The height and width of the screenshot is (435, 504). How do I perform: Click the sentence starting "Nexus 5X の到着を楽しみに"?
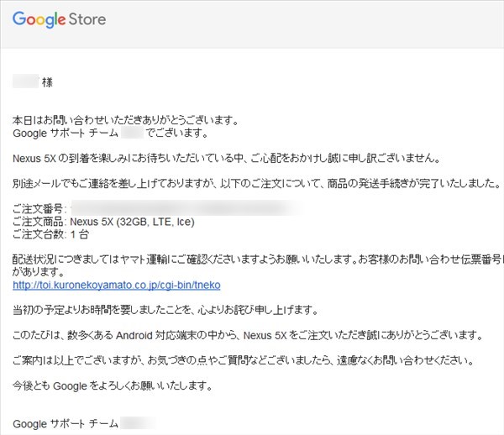coord(227,158)
